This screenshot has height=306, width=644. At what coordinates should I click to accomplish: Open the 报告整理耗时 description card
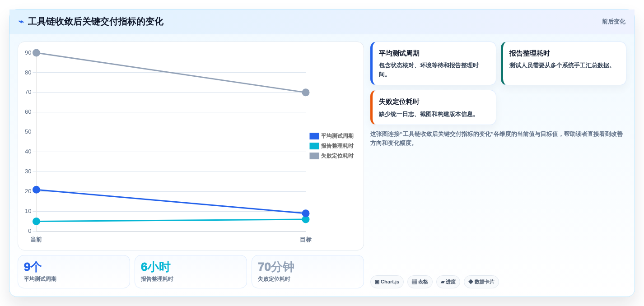[564, 64]
